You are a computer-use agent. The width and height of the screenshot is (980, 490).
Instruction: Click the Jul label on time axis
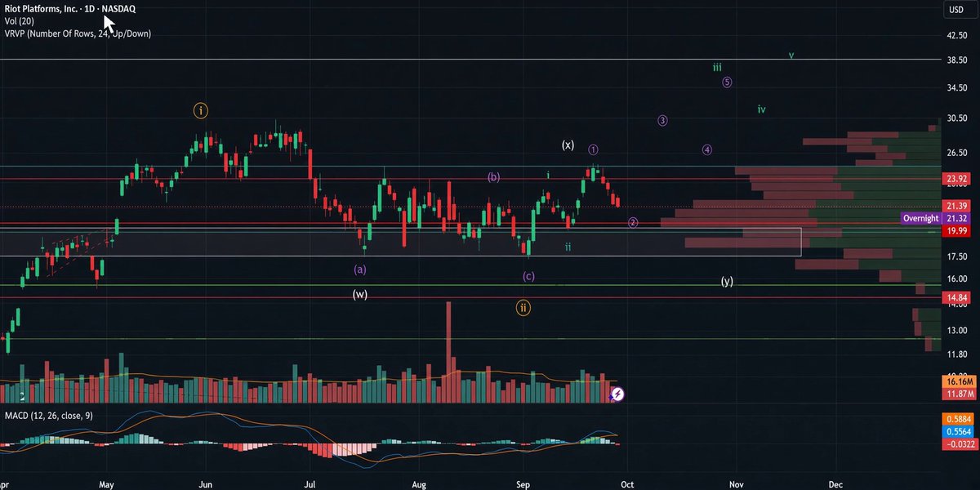click(x=310, y=483)
